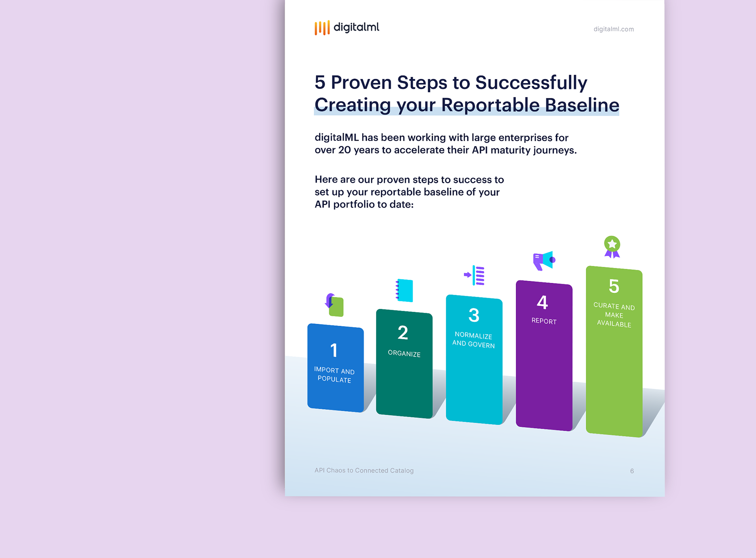756x558 pixels.
Task: Select the purple Report bar
Action: [544, 355]
